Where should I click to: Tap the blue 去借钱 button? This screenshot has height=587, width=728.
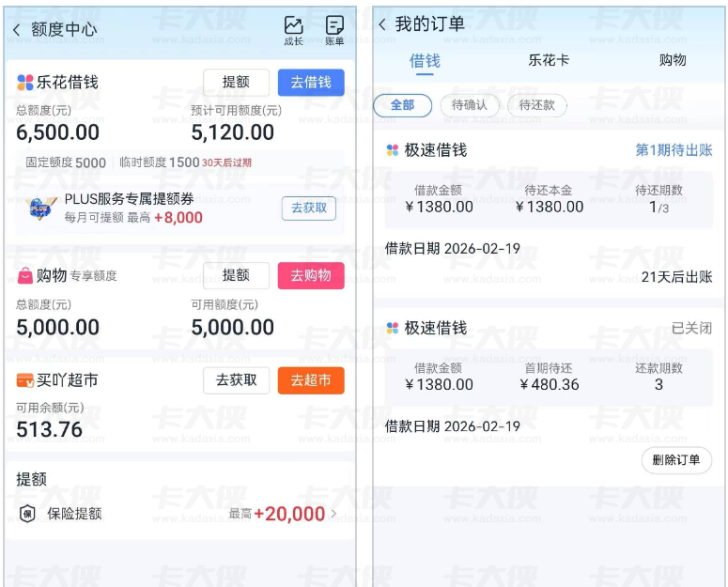pyautogui.click(x=311, y=83)
